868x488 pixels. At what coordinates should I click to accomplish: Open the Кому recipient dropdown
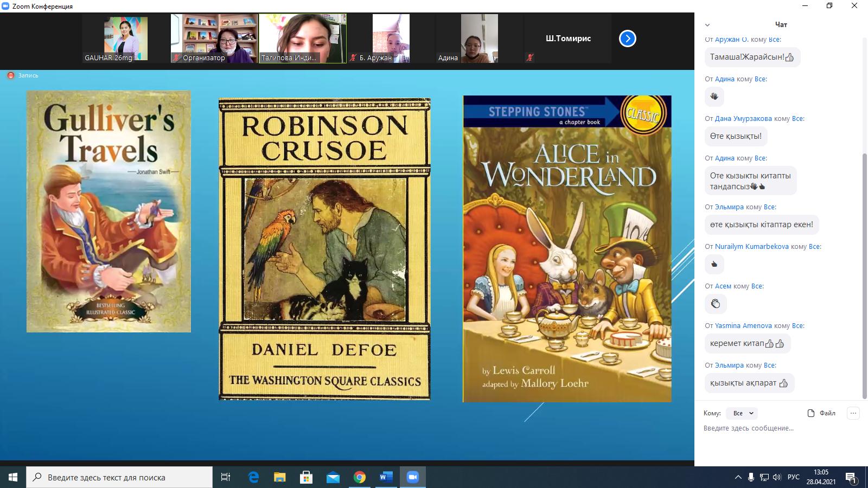pos(742,413)
